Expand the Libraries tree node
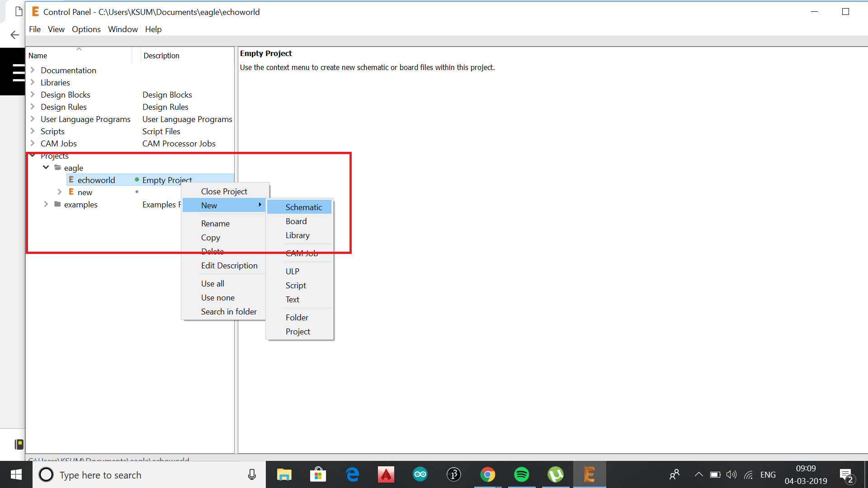This screenshot has width=868, height=488. point(33,82)
